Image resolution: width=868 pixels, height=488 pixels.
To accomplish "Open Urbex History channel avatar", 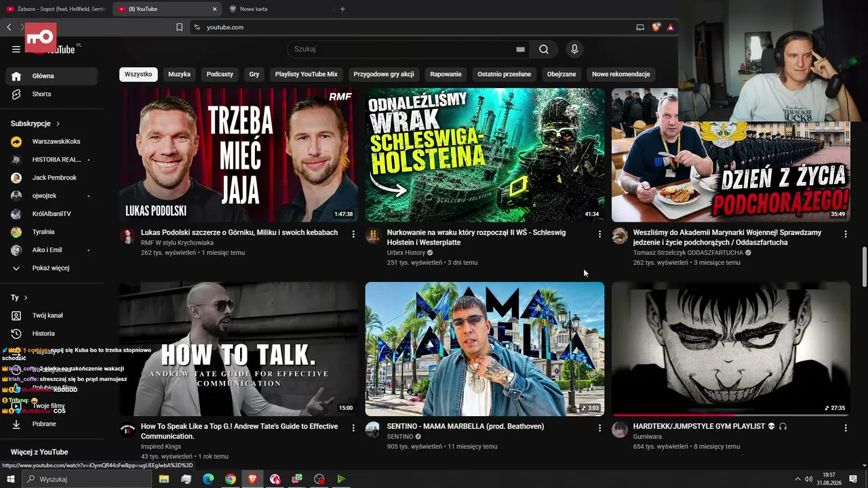I will point(373,236).
